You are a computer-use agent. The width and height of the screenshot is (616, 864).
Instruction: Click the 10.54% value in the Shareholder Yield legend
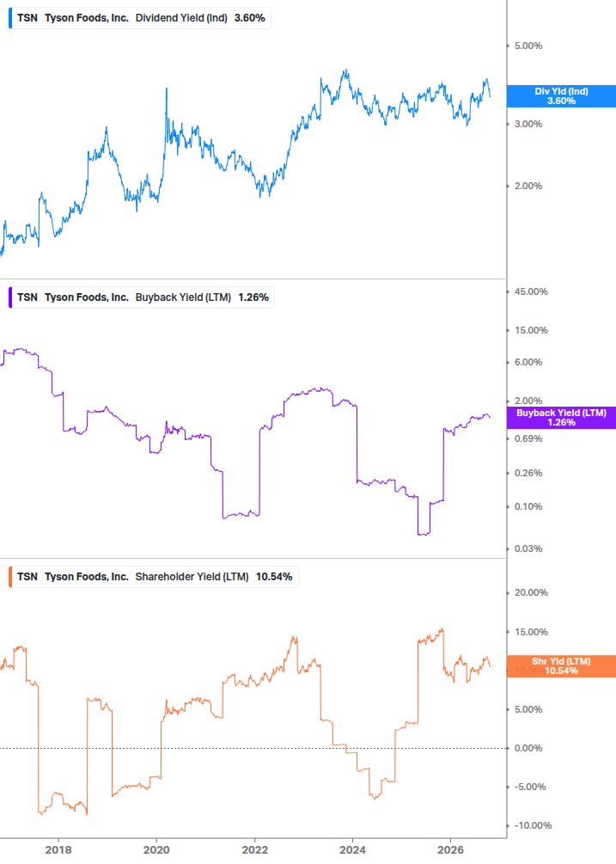pyautogui.click(x=274, y=577)
